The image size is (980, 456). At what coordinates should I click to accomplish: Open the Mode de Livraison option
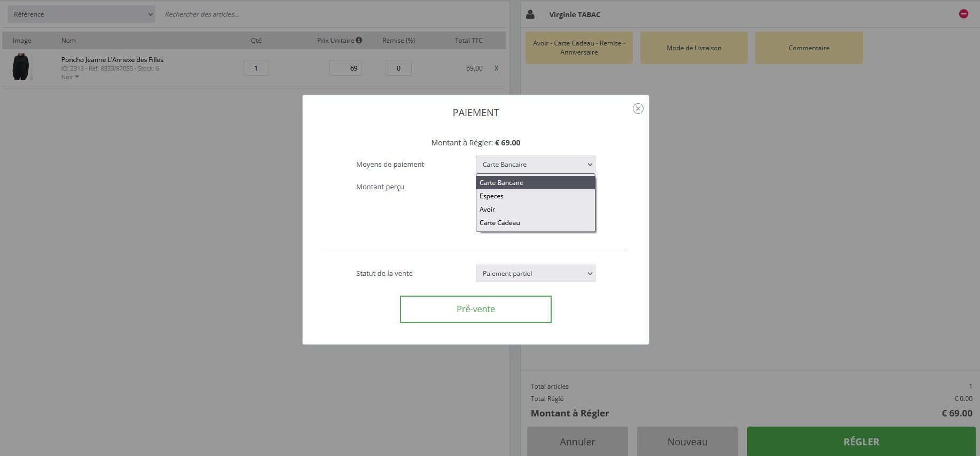click(x=694, y=48)
